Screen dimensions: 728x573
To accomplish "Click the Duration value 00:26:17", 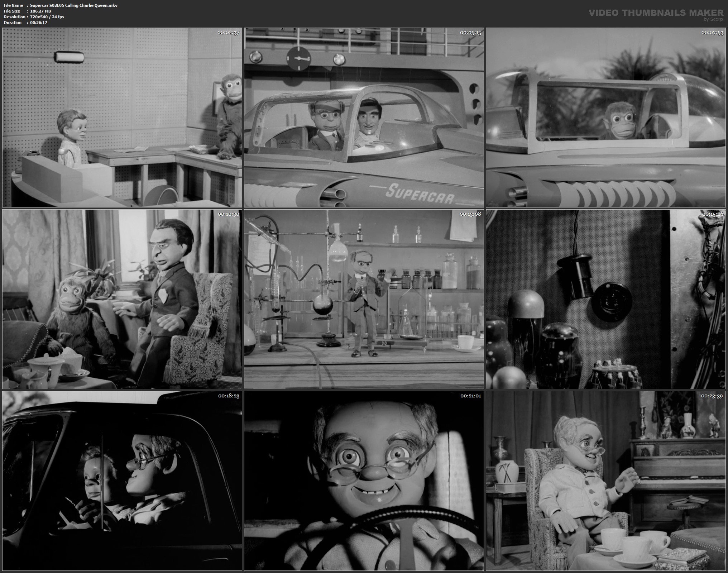I will (38, 23).
